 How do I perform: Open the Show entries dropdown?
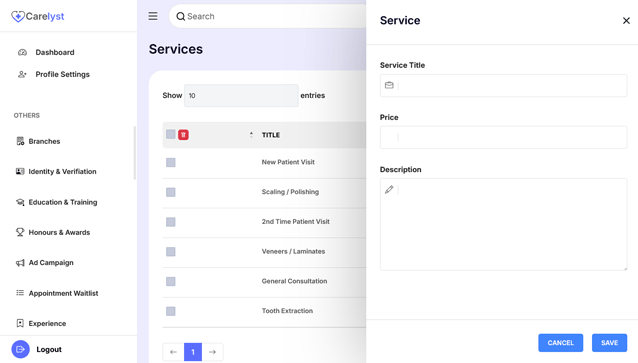click(241, 96)
